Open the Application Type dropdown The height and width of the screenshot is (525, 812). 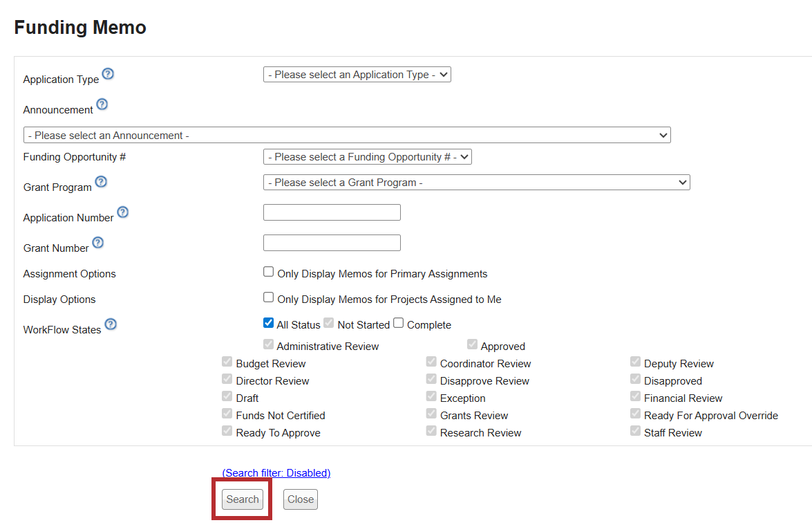click(357, 75)
